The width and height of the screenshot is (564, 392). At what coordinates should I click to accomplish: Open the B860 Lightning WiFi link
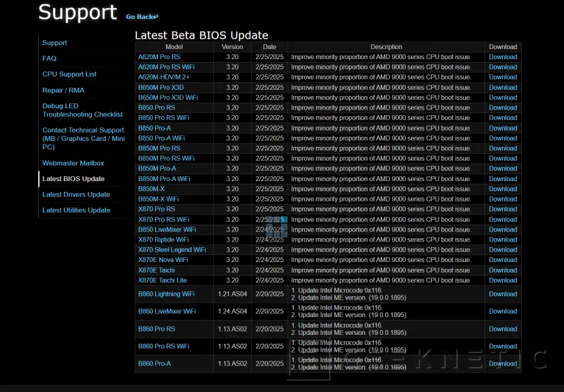coord(167,294)
